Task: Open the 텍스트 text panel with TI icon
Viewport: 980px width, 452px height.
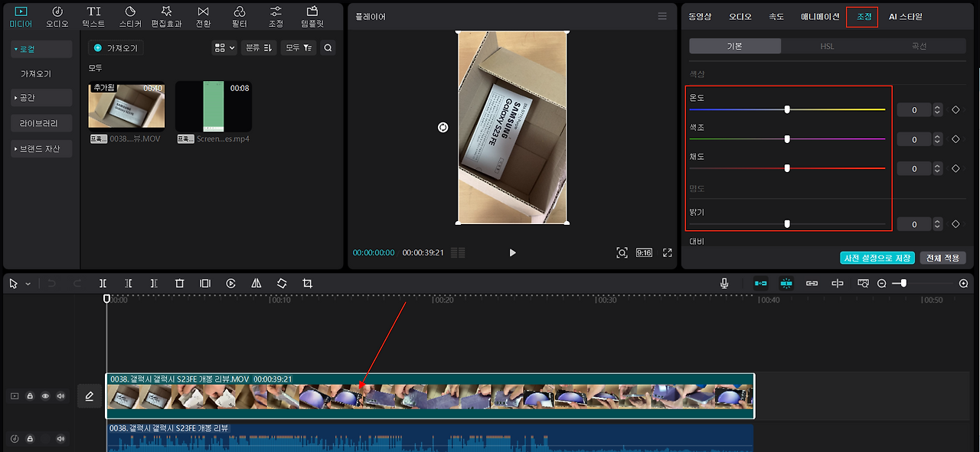Action: (x=93, y=17)
